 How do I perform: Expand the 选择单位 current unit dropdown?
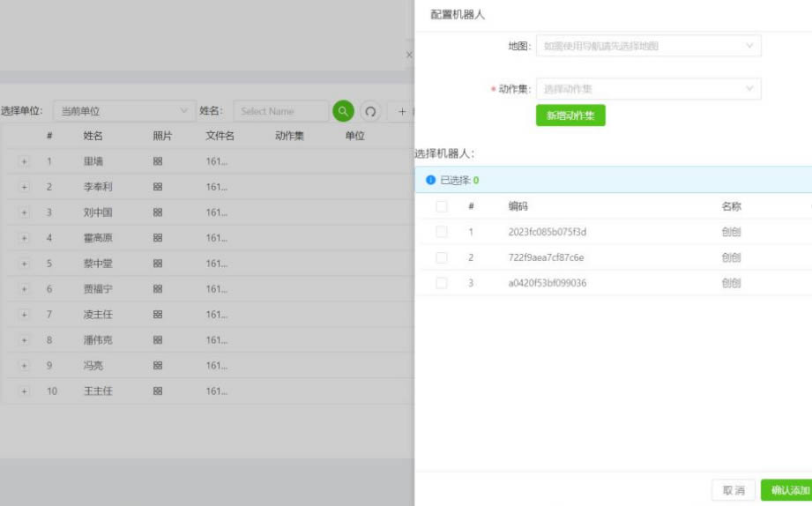pyautogui.click(x=123, y=111)
